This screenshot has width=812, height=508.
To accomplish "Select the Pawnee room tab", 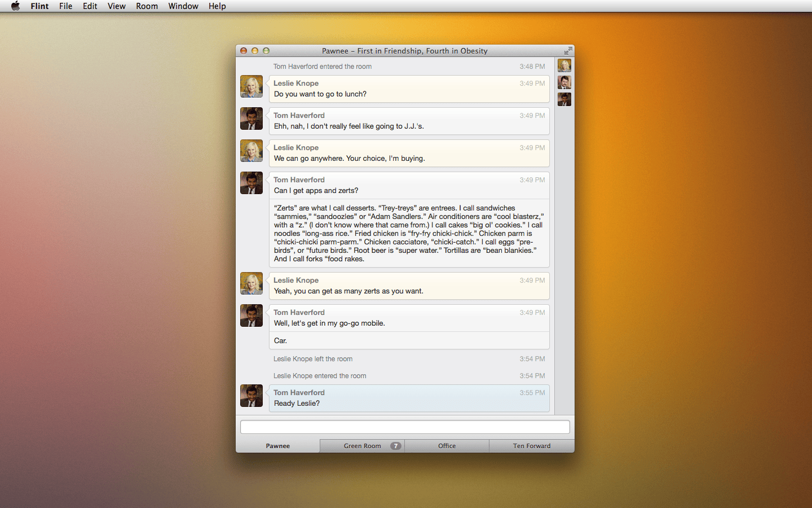I will coord(277,446).
